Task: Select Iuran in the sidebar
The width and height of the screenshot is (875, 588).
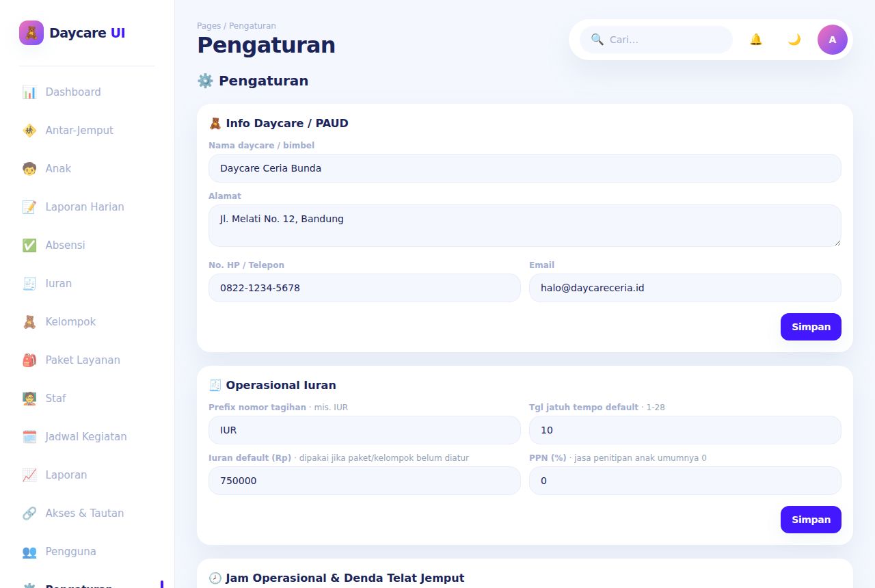Action: point(87,284)
